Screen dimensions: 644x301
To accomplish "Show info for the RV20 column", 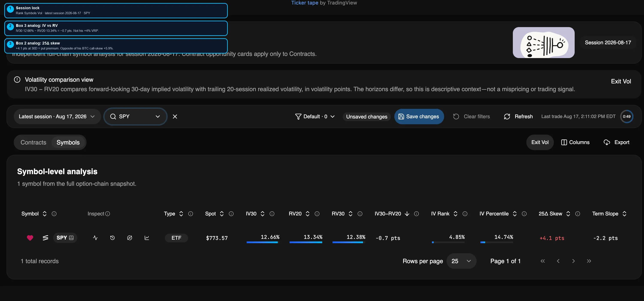I will (317, 214).
